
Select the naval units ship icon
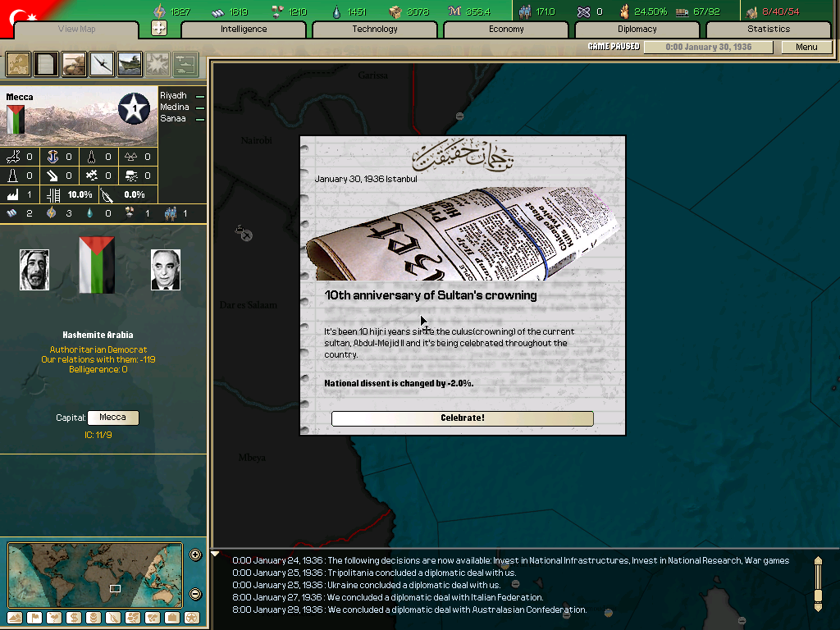pyautogui.click(x=130, y=64)
